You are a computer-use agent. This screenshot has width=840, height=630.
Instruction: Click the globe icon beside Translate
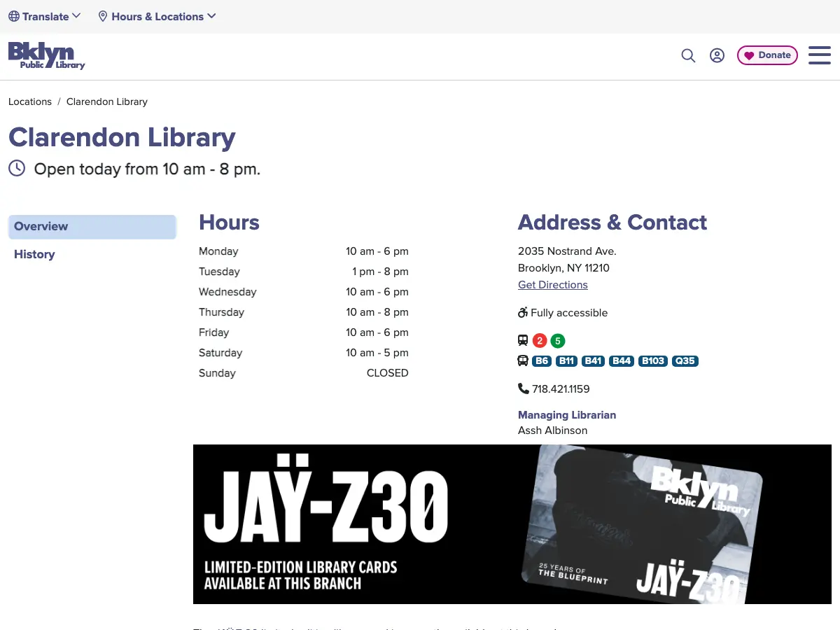click(14, 16)
